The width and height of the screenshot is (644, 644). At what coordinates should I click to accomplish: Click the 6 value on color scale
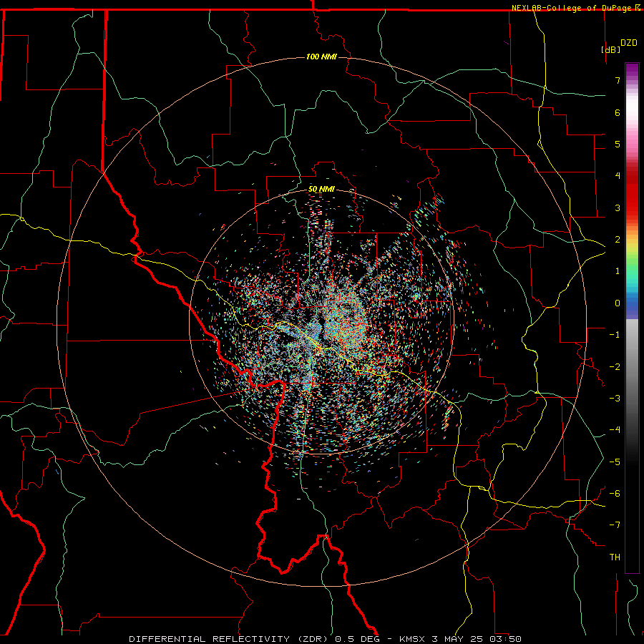tap(618, 112)
